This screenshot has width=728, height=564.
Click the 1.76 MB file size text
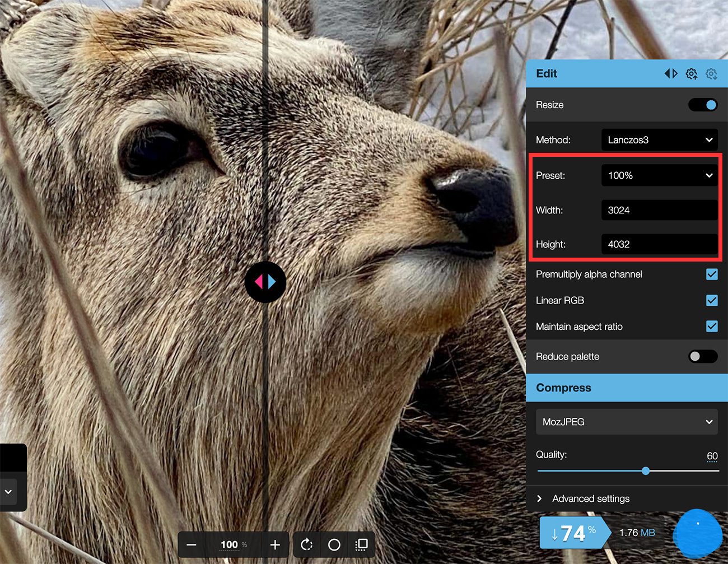pos(637,533)
